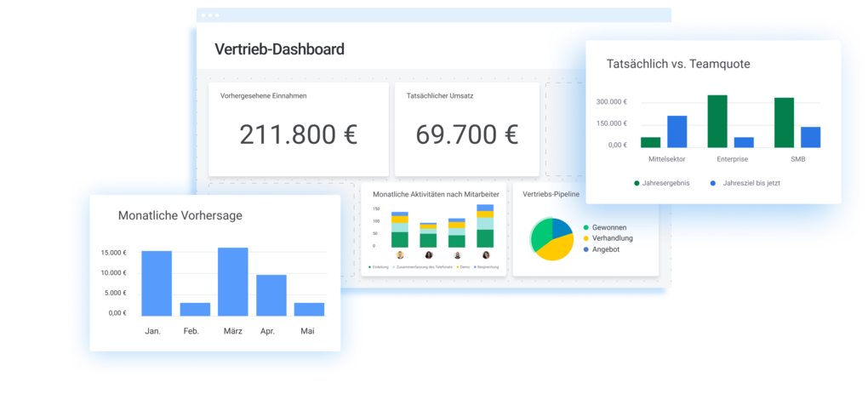Click the third employee avatar (bearded man)

pos(457,255)
